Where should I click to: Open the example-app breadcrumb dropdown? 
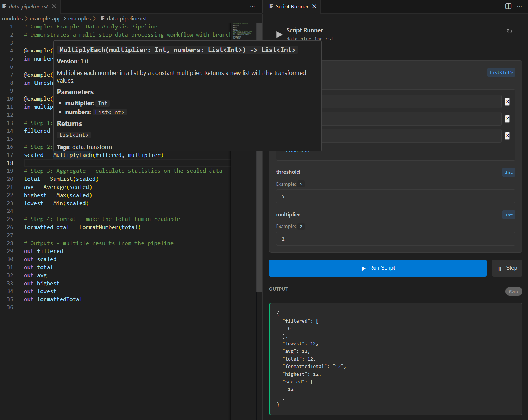click(45, 18)
